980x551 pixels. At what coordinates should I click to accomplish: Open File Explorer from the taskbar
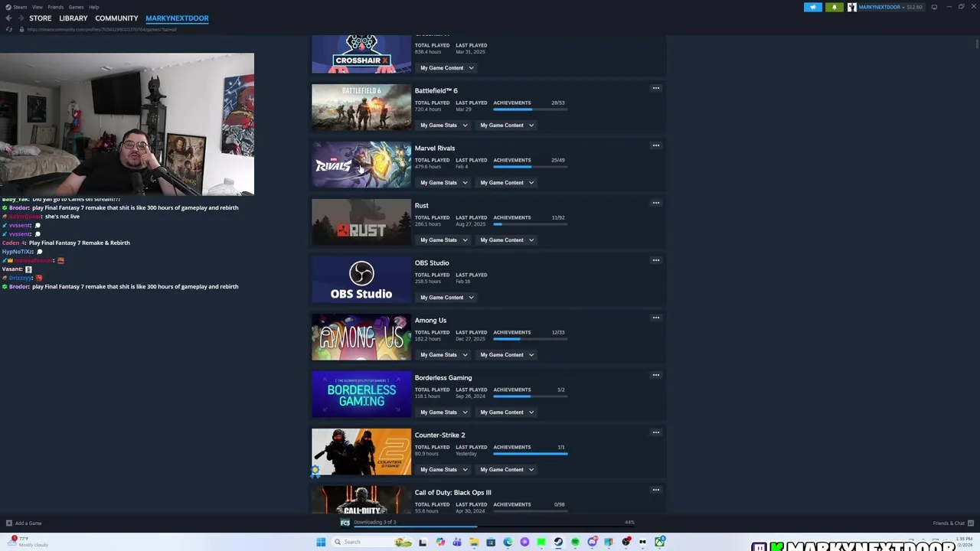(x=474, y=542)
